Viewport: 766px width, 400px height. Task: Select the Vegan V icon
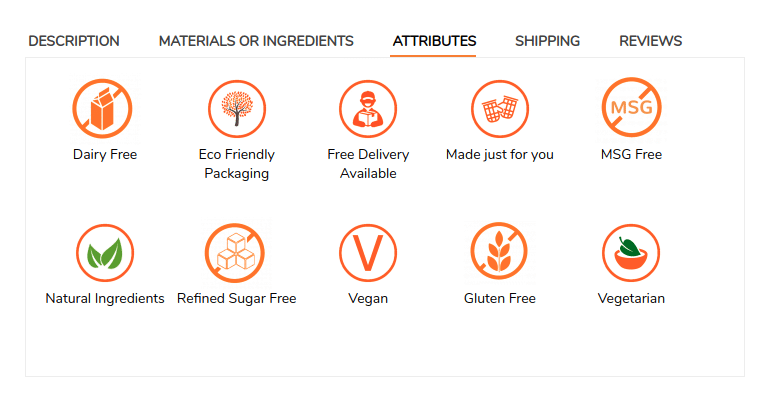368,252
